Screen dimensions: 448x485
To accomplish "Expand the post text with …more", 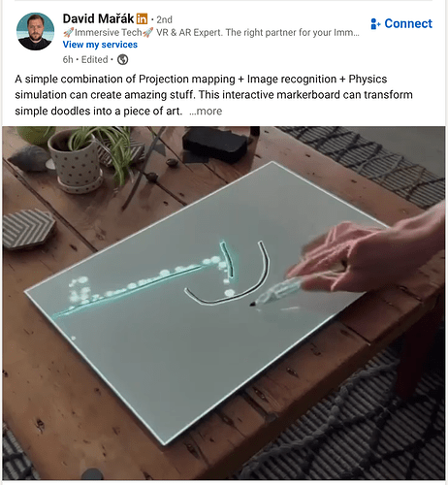I will (x=206, y=111).
